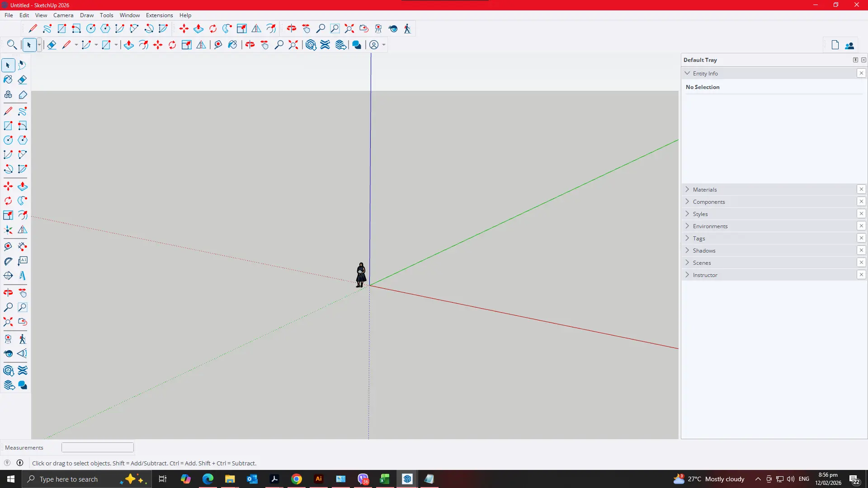This screenshot has width=868, height=488.
Task: Pick the Make Component tool
Action: 8,95
